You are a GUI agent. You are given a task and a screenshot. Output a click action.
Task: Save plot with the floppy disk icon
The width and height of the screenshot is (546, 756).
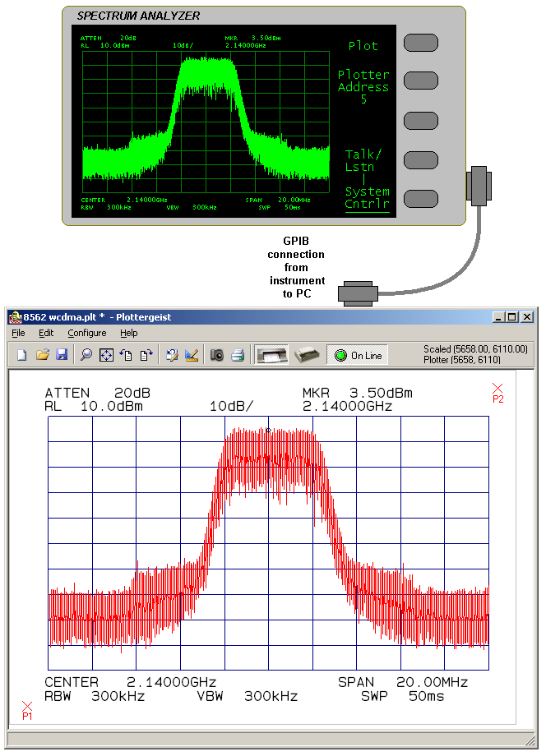(x=62, y=355)
